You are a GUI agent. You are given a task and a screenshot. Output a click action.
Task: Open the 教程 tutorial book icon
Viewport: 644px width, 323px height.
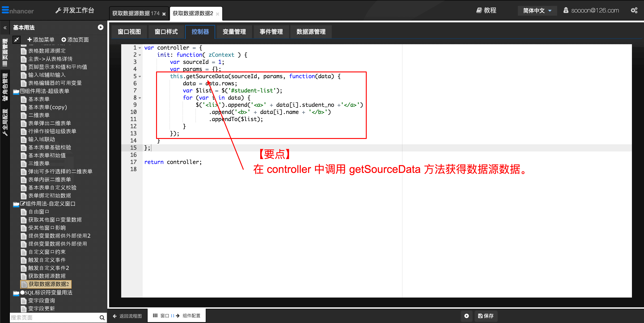[479, 10]
